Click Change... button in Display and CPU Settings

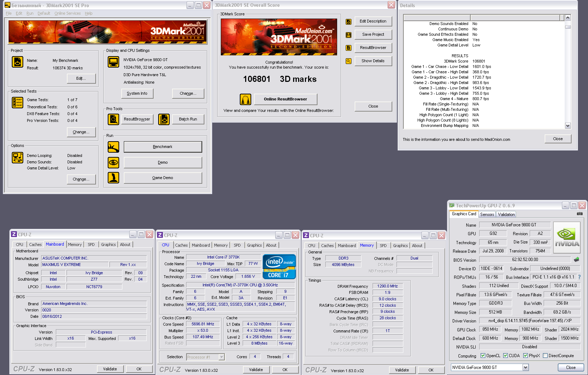tap(188, 94)
